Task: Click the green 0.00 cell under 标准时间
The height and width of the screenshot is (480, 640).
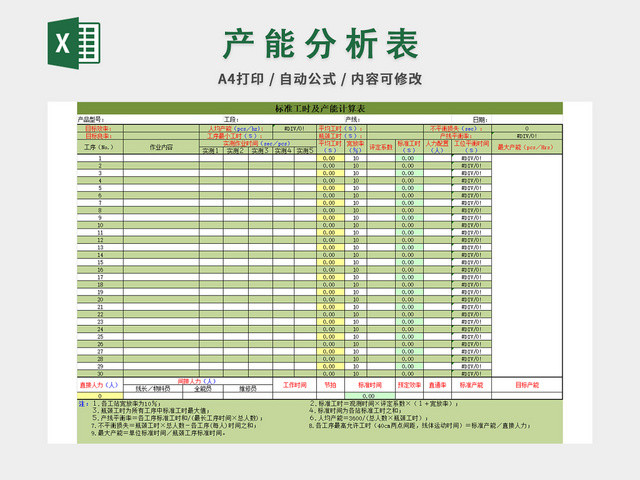Action: (x=370, y=396)
